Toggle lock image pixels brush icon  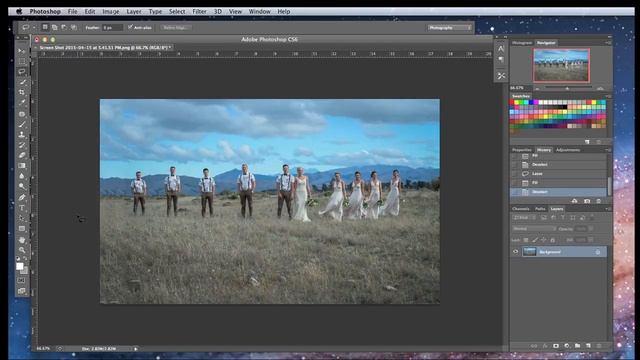pos(535,240)
